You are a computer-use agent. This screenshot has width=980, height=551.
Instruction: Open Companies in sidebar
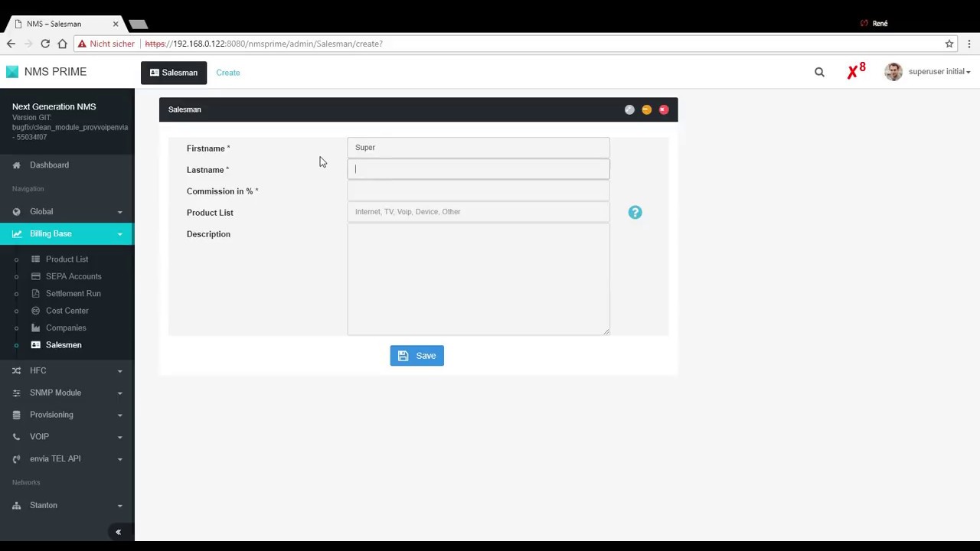[66, 328]
